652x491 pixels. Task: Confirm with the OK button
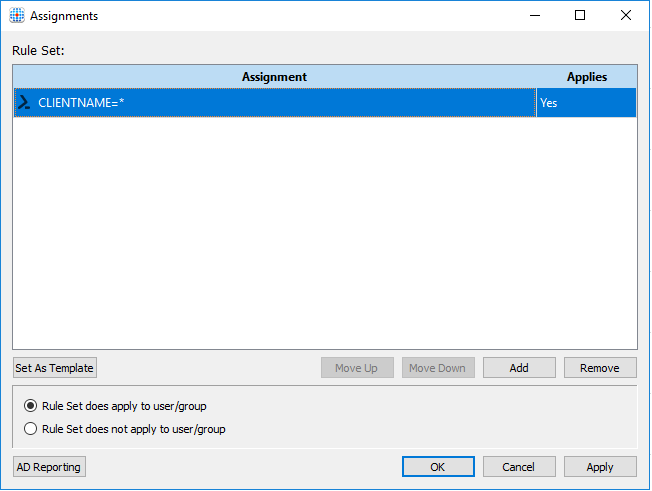438,467
